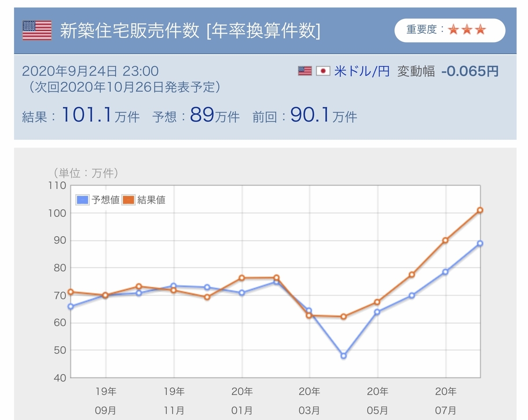
Task: Click the 予想値 legend label
Action: point(106,200)
